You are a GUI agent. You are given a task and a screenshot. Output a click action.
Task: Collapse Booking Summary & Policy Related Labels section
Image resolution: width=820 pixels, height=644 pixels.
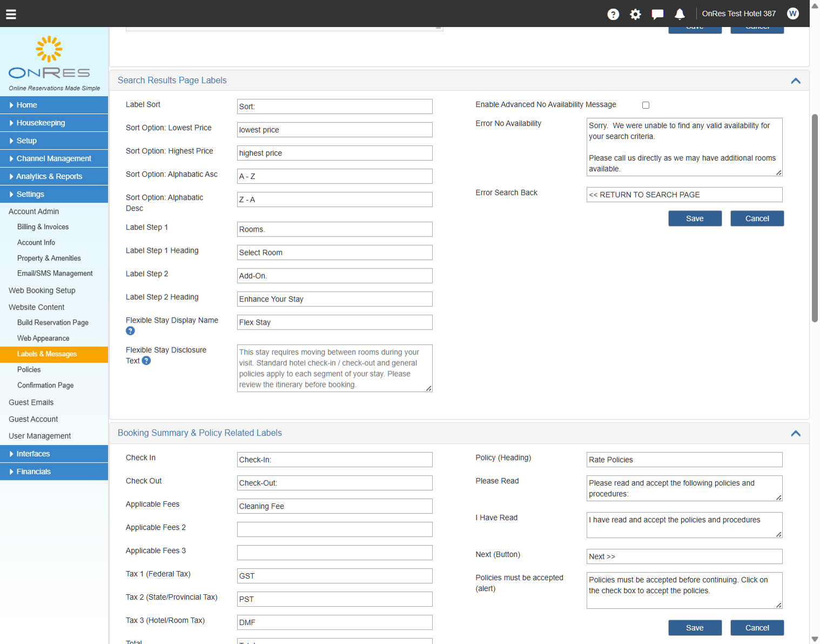point(796,433)
